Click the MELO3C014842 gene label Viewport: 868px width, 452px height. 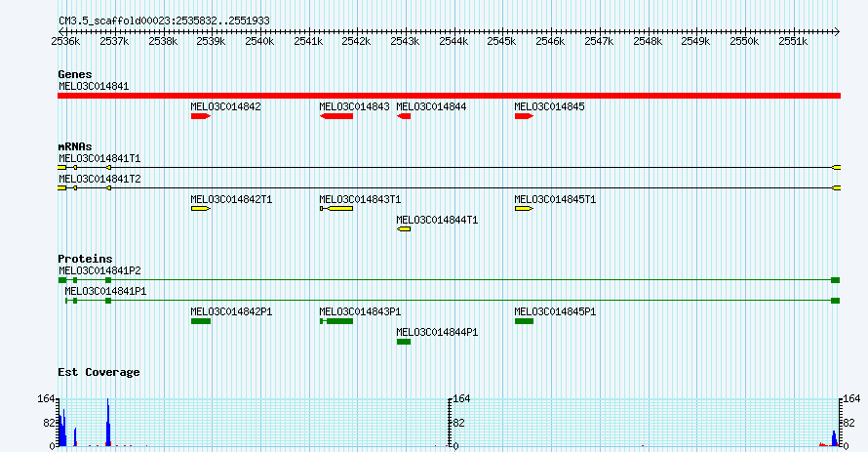(x=225, y=107)
